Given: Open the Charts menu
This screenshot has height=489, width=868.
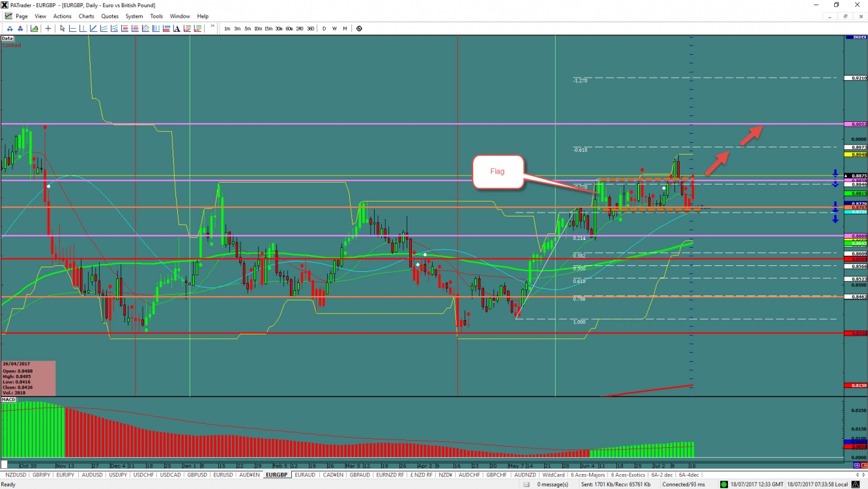Looking at the screenshot, I should tap(86, 16).
